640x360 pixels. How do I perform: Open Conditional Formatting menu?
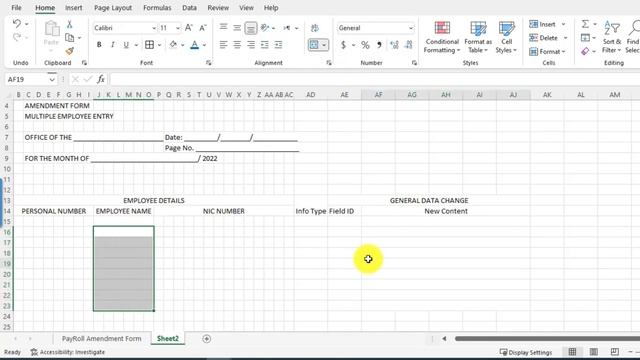click(442, 37)
